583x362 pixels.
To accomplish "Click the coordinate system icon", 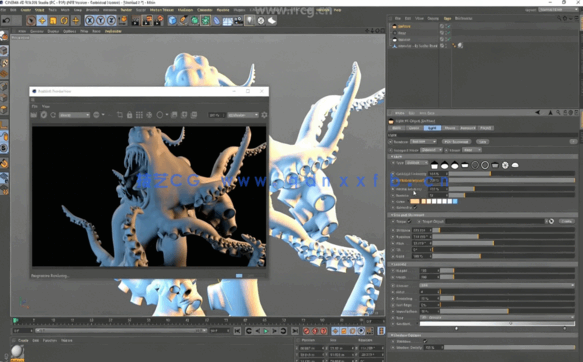I will click(x=122, y=20).
